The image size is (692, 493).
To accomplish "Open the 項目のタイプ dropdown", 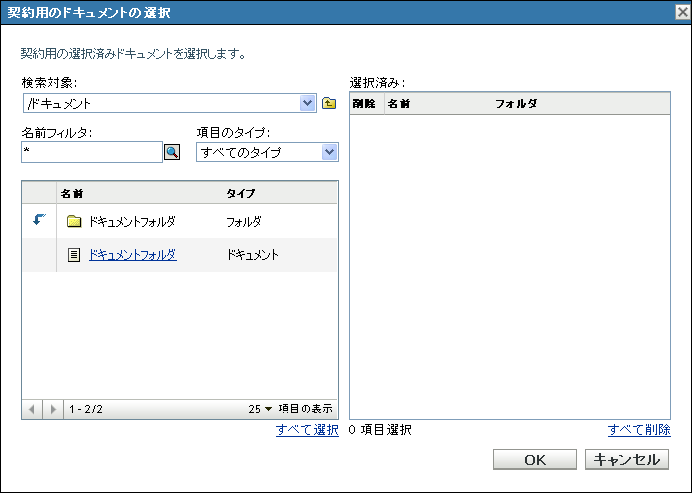I will pyautogui.click(x=267, y=152).
